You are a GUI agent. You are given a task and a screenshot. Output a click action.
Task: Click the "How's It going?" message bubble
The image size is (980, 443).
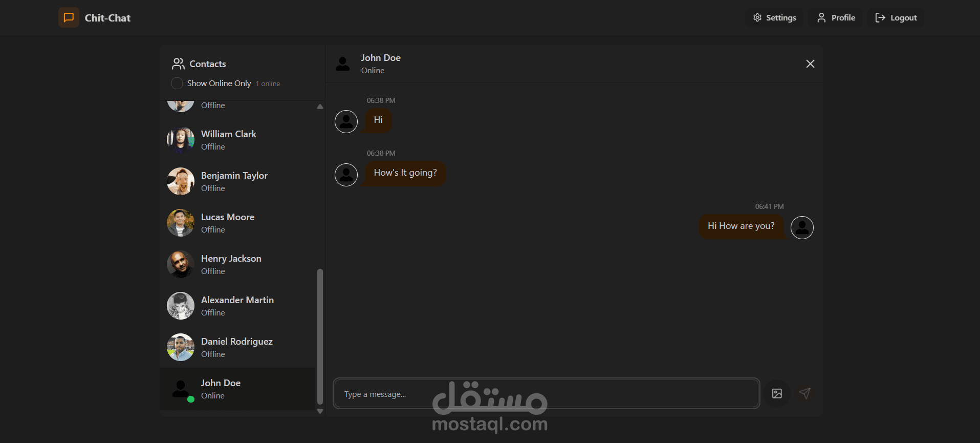coord(405,173)
